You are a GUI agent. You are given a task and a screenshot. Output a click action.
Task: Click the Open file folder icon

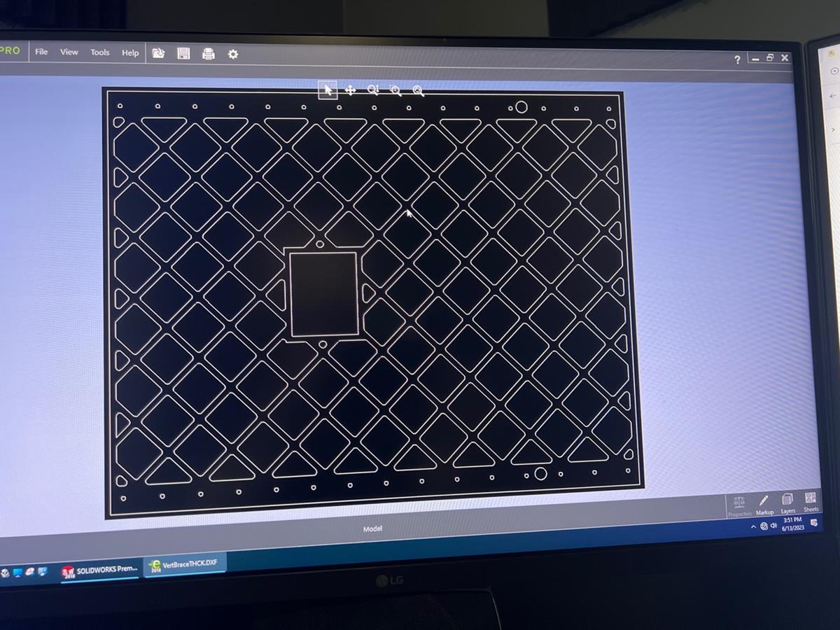[x=159, y=53]
